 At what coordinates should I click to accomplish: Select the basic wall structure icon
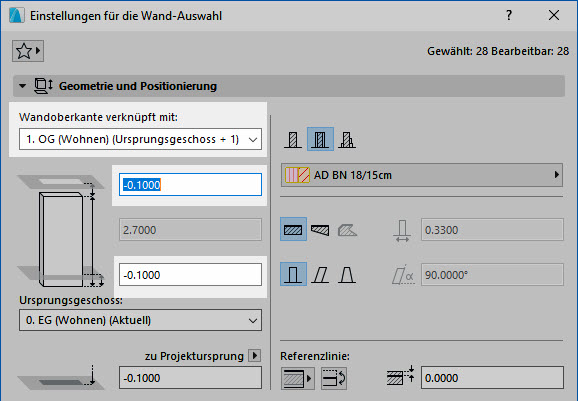tap(293, 139)
